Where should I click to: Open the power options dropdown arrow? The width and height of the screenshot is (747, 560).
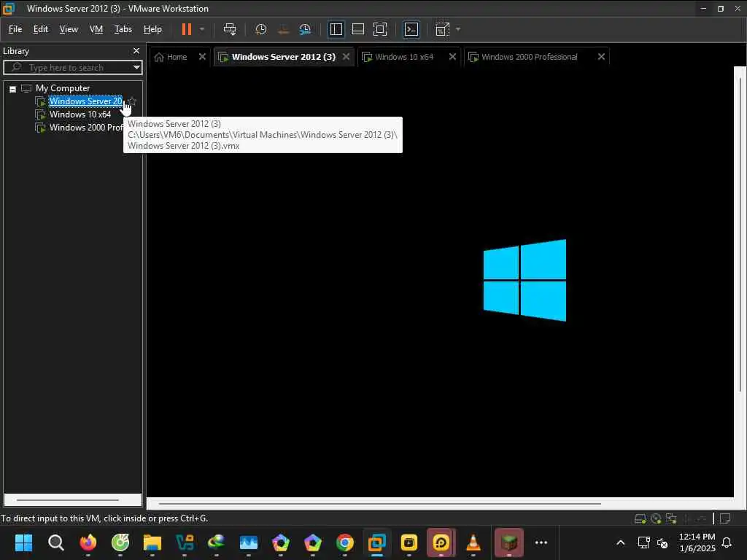(202, 29)
